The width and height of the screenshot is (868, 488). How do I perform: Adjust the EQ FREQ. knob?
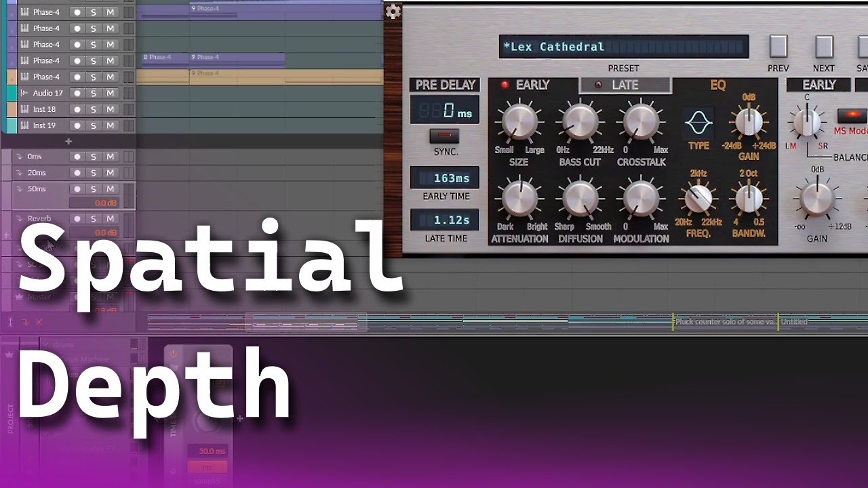click(698, 199)
